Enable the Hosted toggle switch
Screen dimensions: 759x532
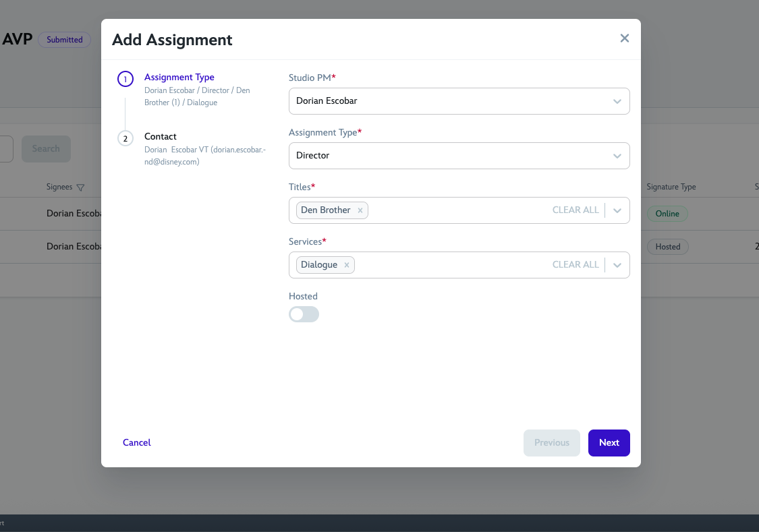tap(304, 314)
